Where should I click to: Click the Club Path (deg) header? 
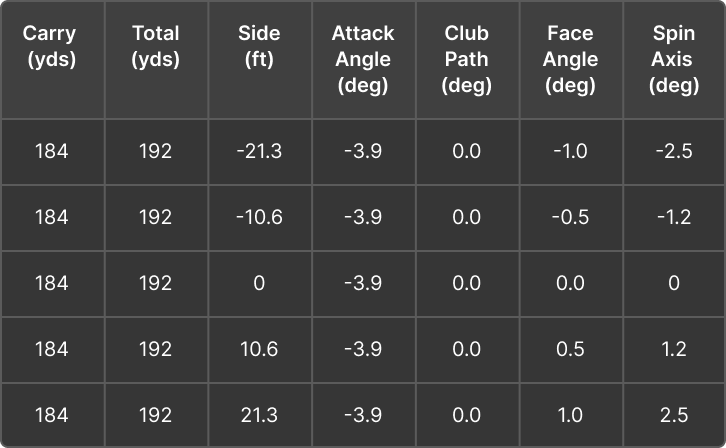pos(466,60)
